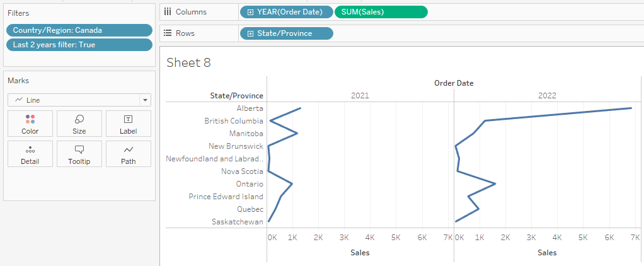The height and width of the screenshot is (266, 644).
Task: Expand the State/Province pill on Rows
Action: pyautogui.click(x=250, y=33)
